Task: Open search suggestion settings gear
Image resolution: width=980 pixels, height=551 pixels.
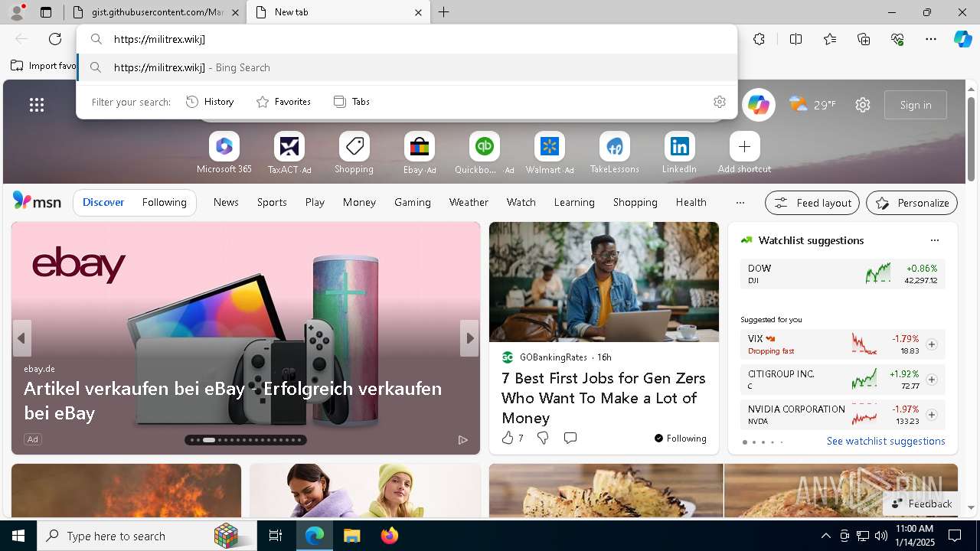Action: tap(719, 102)
